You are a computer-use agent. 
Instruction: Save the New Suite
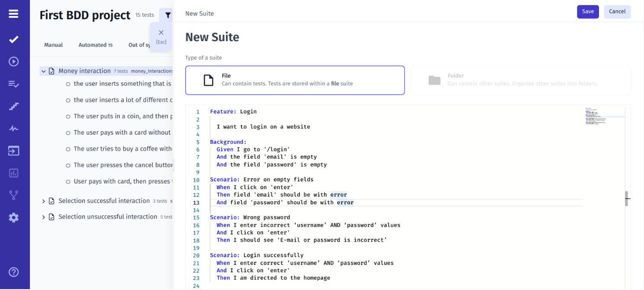tap(588, 12)
